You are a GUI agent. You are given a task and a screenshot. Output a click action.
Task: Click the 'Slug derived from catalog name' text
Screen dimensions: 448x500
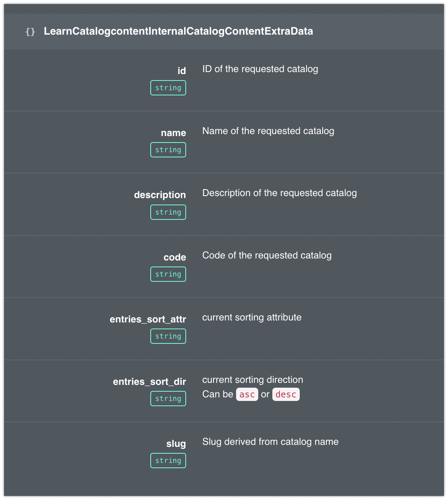coord(270,442)
